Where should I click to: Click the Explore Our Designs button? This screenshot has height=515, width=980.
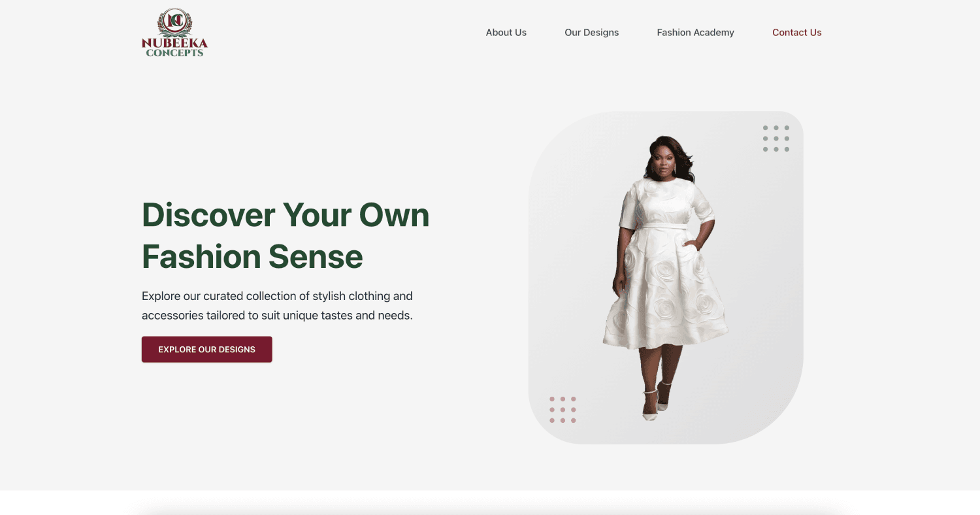pyautogui.click(x=206, y=350)
